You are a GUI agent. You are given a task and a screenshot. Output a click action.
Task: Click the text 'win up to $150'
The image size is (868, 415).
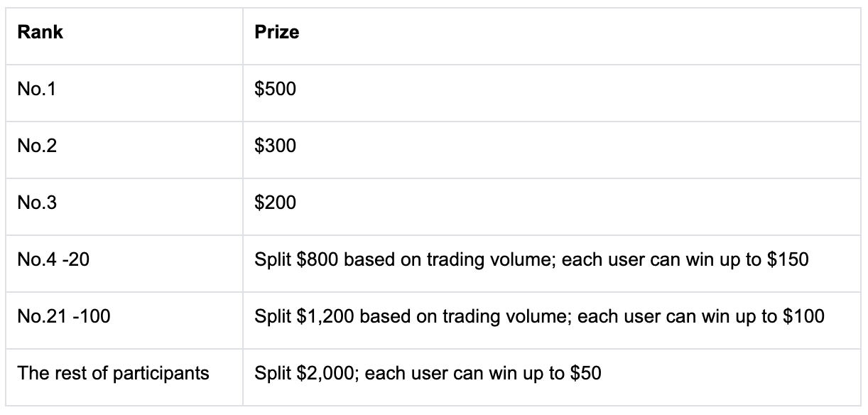click(x=752, y=259)
